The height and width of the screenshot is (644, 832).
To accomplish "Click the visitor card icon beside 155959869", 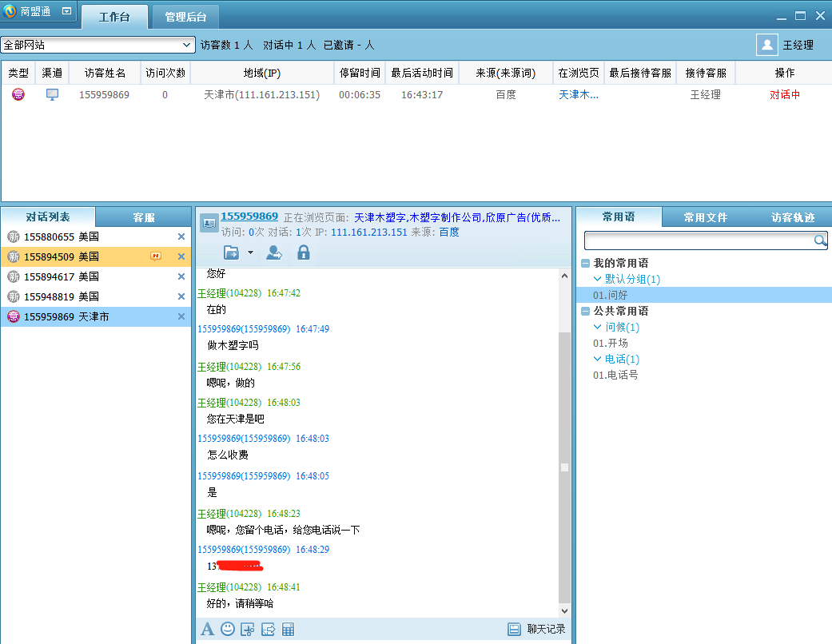I will 209,223.
